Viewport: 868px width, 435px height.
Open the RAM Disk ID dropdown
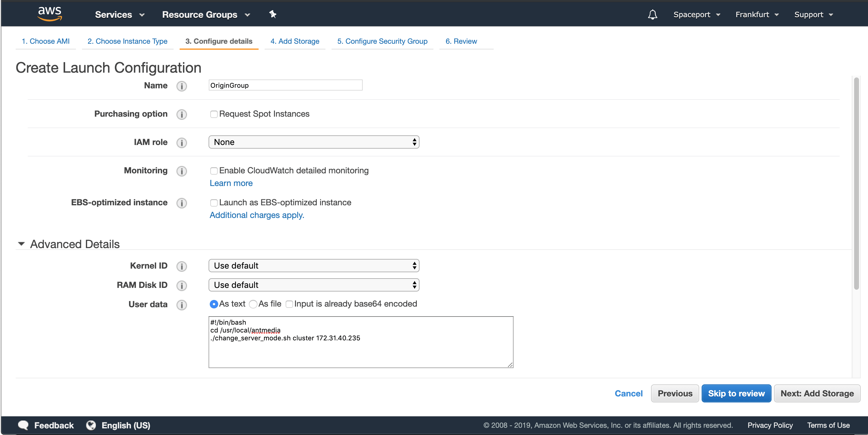point(313,285)
